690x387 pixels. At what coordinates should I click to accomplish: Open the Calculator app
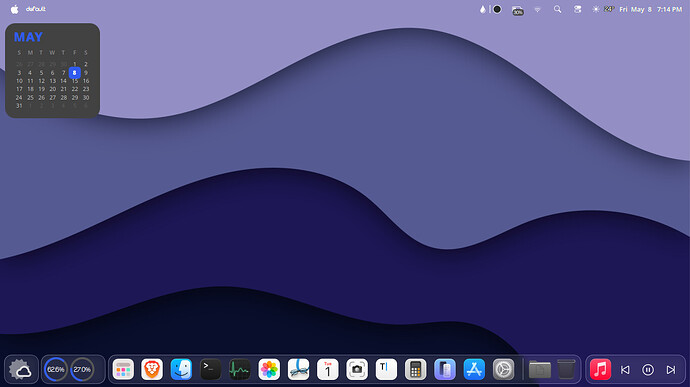click(x=415, y=369)
